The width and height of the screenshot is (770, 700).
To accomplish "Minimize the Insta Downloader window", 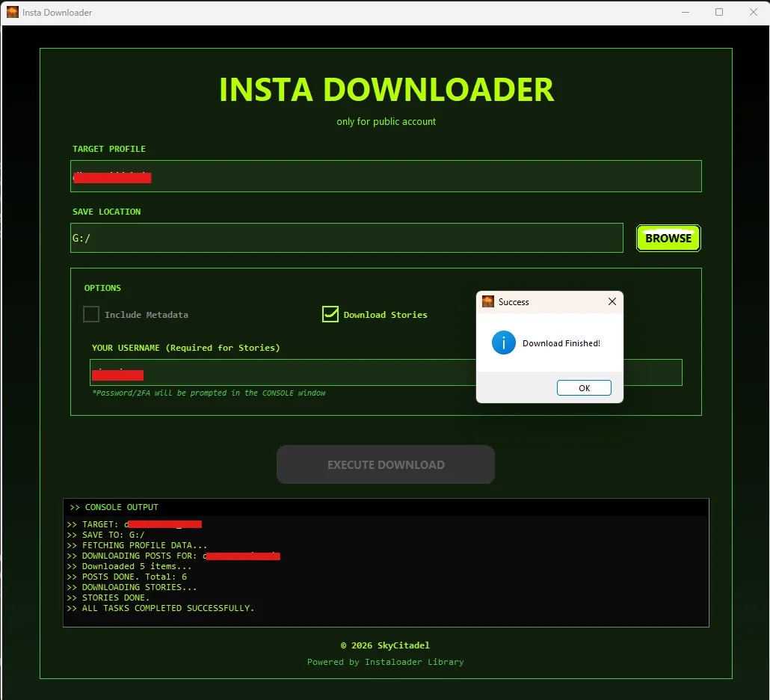I will pyautogui.click(x=686, y=12).
